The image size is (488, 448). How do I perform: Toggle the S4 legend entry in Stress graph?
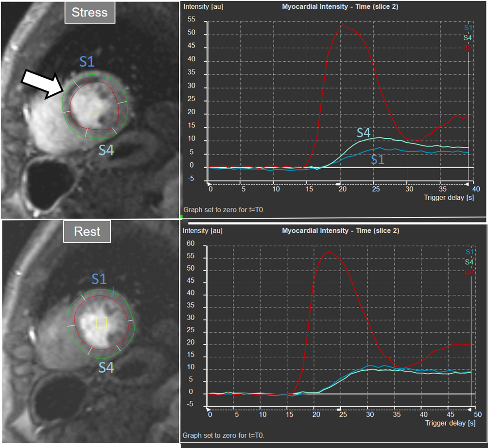(467, 37)
